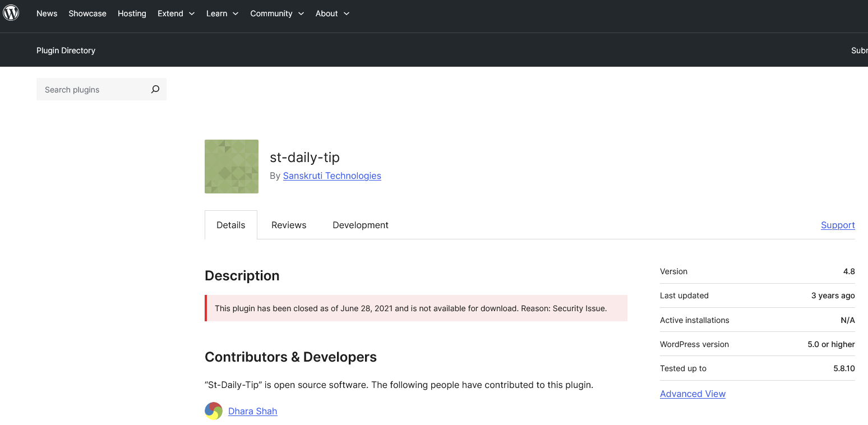
Task: Switch to the Reviews tab
Action: [289, 225]
